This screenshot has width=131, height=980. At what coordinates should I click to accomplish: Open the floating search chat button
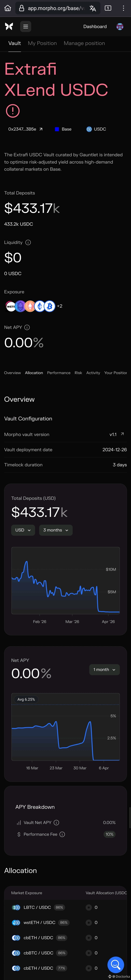(x=116, y=965)
